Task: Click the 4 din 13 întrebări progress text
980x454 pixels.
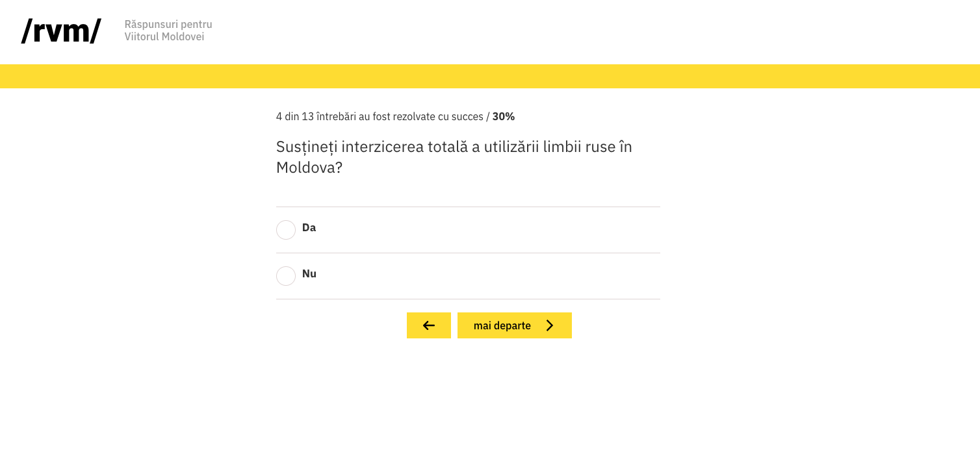Action: coord(316,116)
